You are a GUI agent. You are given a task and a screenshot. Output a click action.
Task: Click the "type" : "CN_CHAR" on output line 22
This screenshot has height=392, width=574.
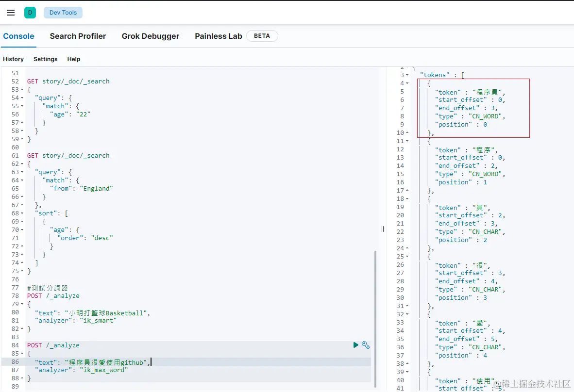(470, 232)
